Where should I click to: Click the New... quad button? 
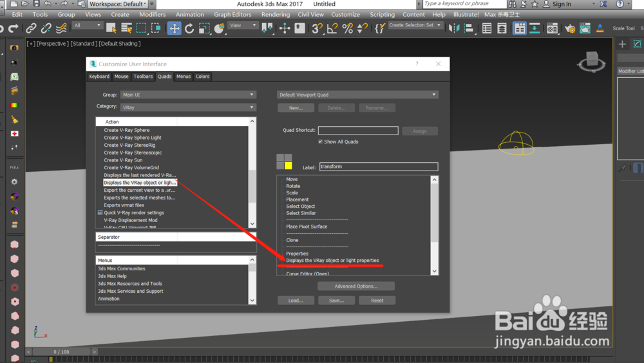tap(296, 108)
